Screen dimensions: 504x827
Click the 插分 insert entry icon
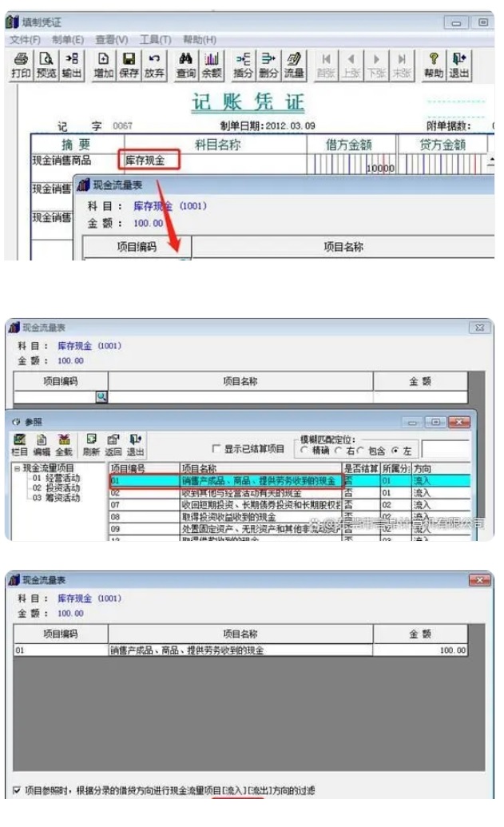coord(243,66)
